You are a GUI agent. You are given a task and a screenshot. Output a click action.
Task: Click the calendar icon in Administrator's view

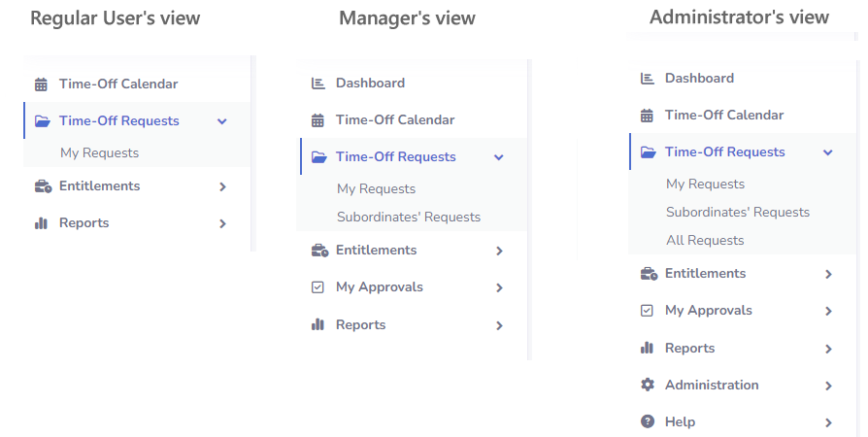point(647,116)
